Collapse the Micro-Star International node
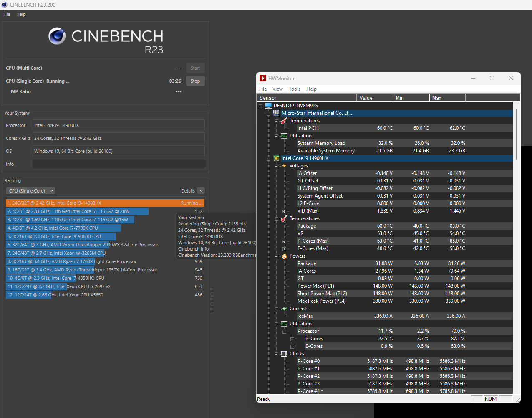The image size is (532, 418). click(x=269, y=113)
